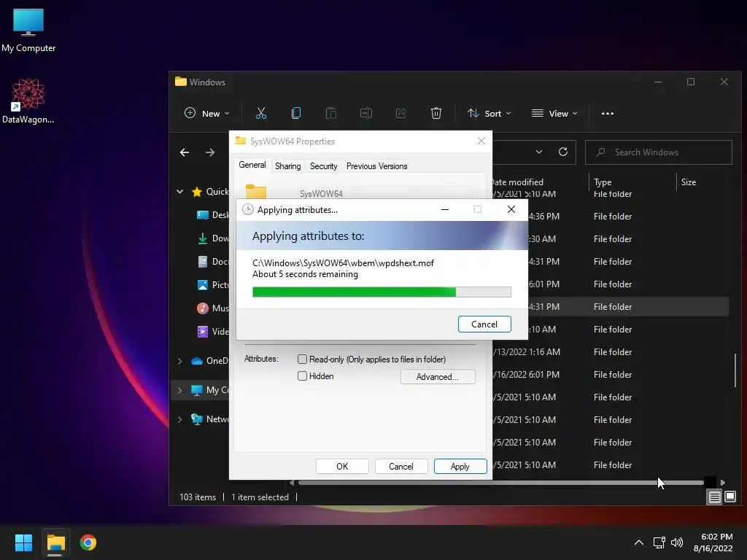
Task: Cancel the Applying attributes operation
Action: click(x=484, y=324)
